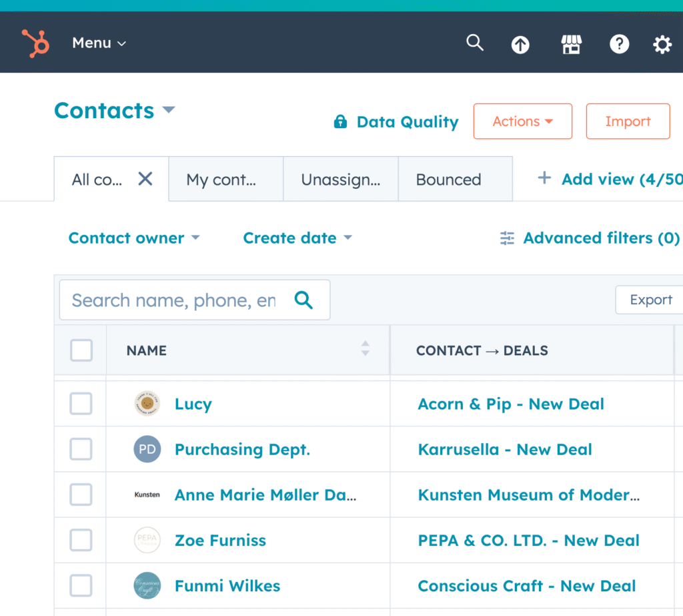This screenshot has width=683, height=616.
Task: Open the marketplace storefront icon
Action: (x=572, y=44)
